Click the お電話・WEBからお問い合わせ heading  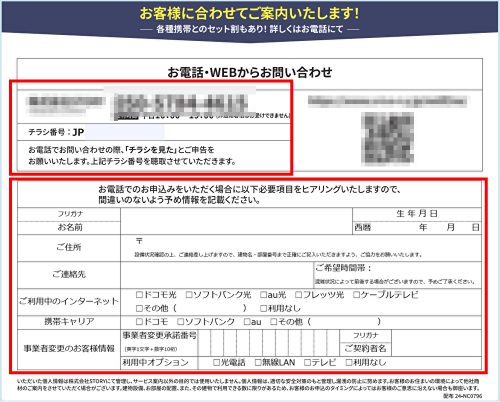[x=250, y=72]
